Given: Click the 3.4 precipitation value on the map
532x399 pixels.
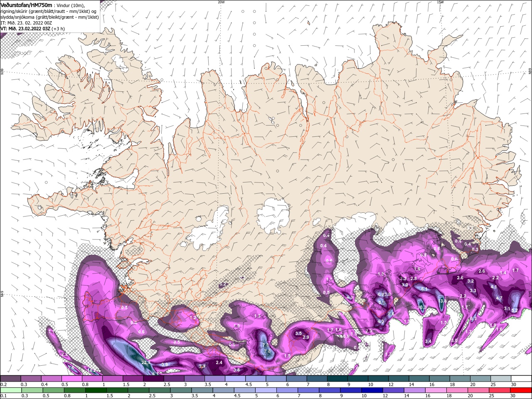Looking at the screenshot, I should pos(428,341).
